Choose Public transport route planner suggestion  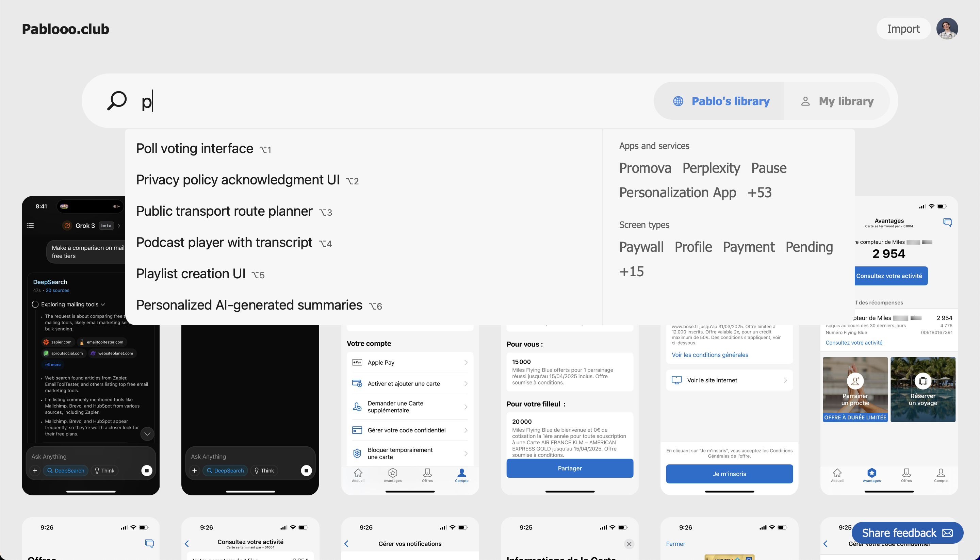click(234, 211)
